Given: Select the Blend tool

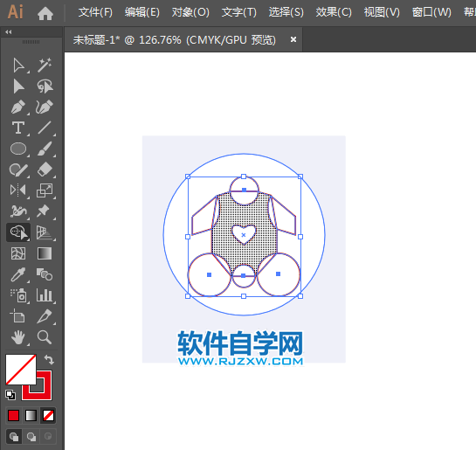Looking at the screenshot, I should point(45,274).
